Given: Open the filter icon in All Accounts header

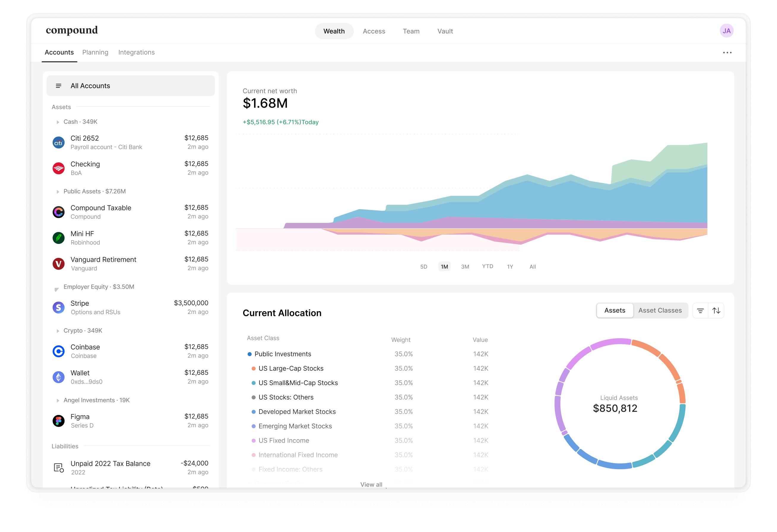Looking at the screenshot, I should (x=58, y=85).
